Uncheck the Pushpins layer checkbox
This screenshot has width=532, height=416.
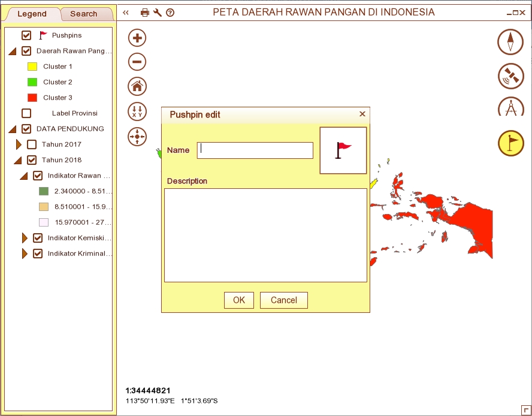click(26, 35)
